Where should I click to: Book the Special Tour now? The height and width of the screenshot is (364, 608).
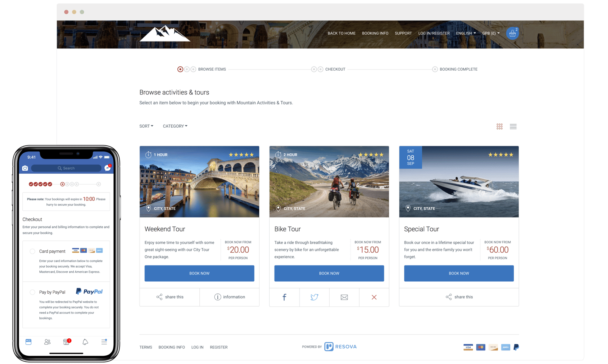pos(459,273)
